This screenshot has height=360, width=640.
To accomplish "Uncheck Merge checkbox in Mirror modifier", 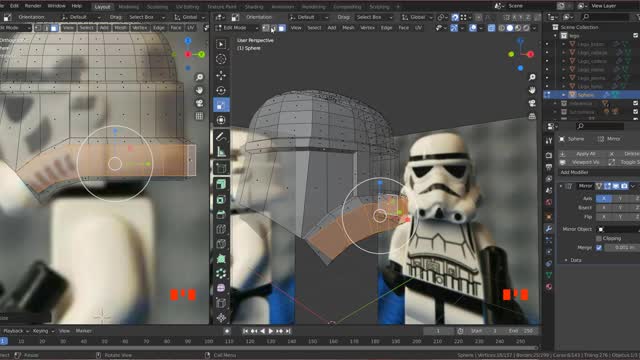I will pos(599,247).
